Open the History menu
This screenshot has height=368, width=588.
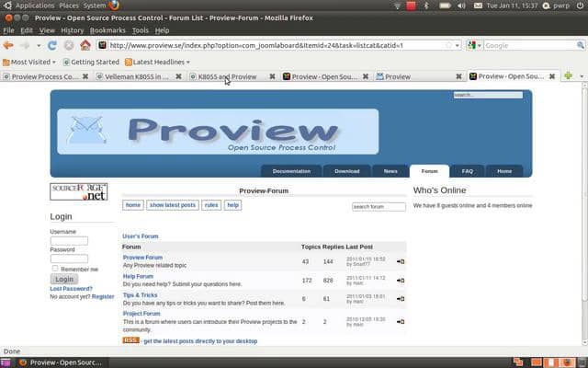(x=73, y=30)
